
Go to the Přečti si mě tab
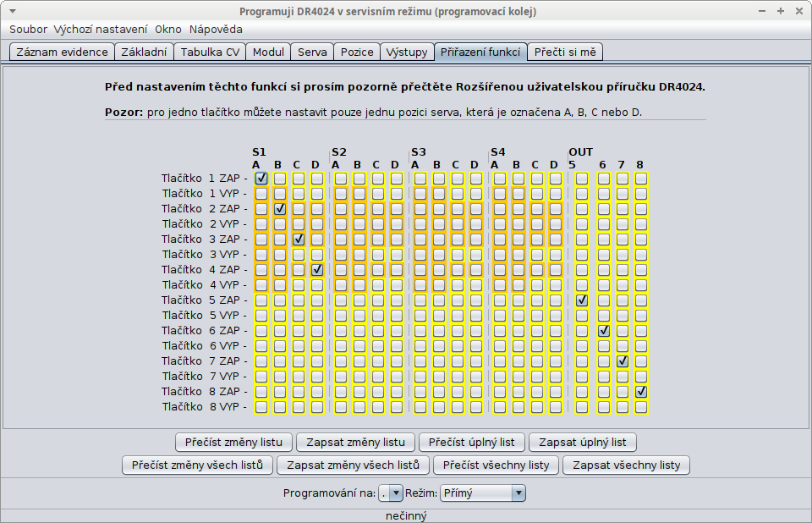564,52
